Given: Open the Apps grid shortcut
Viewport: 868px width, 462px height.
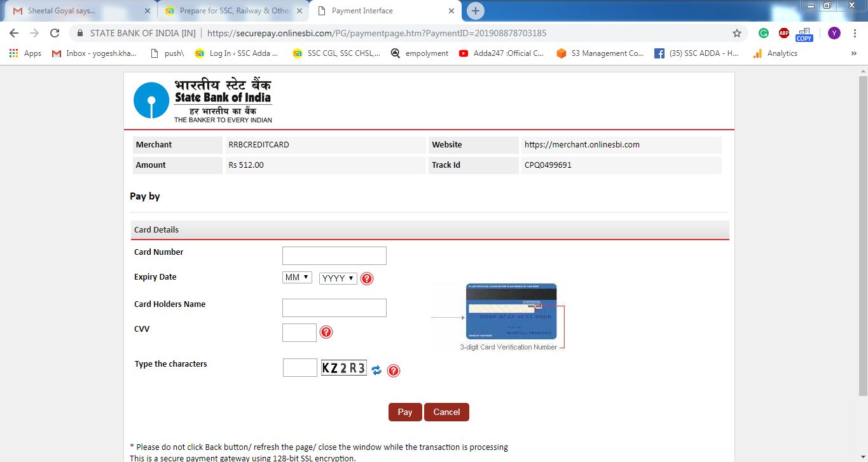Looking at the screenshot, I should (x=25, y=53).
